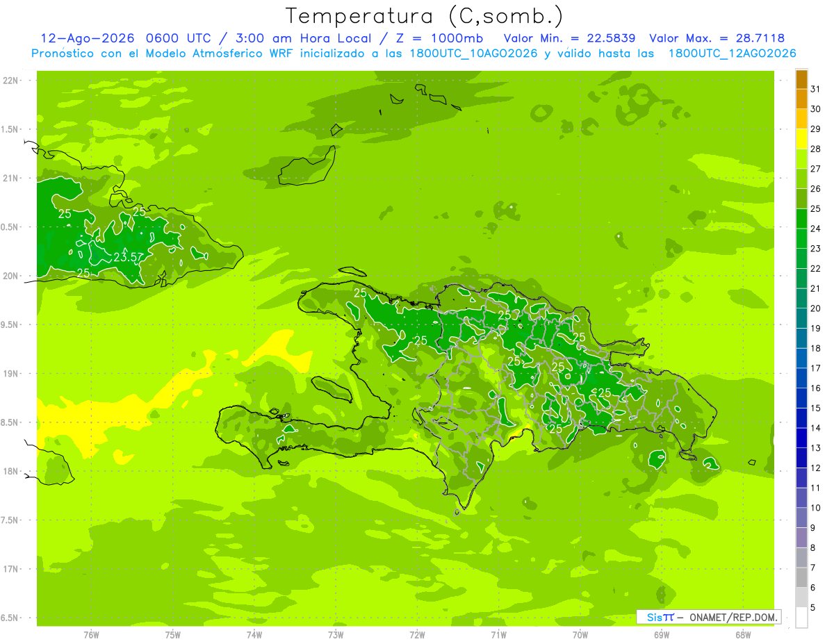This screenshot has height=644, width=834.
Task: Click the "71W" longitude axis label
Action: (x=499, y=635)
